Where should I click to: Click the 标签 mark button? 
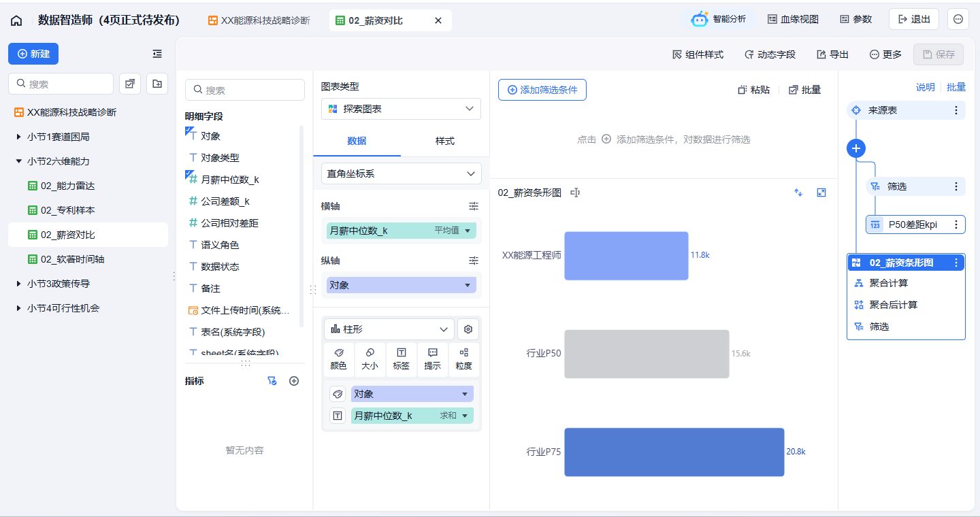pos(401,359)
